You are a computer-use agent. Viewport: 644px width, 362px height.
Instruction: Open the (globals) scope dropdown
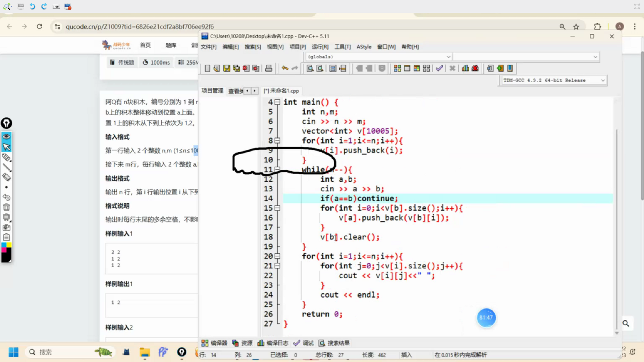pos(379,57)
